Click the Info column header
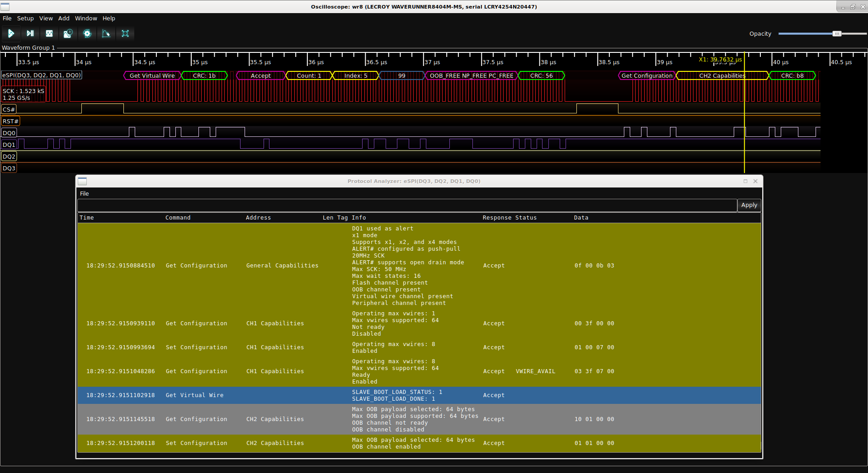The height and width of the screenshot is (473, 868). (x=359, y=218)
